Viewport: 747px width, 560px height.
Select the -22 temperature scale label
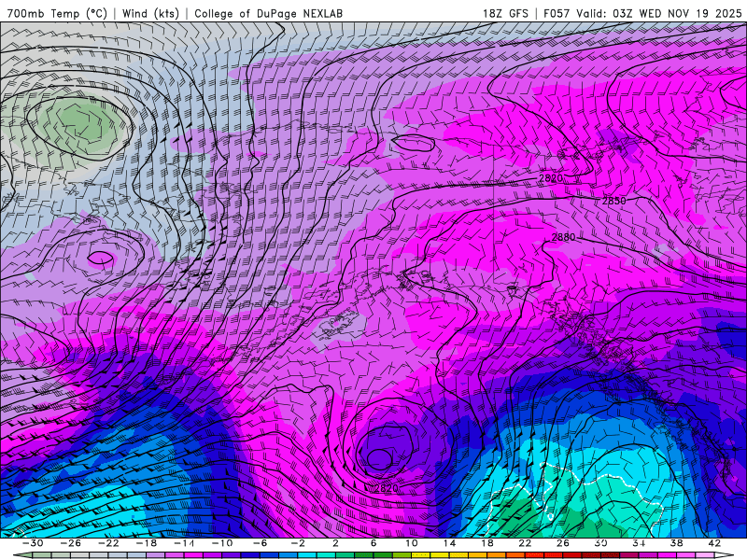pyautogui.click(x=108, y=543)
